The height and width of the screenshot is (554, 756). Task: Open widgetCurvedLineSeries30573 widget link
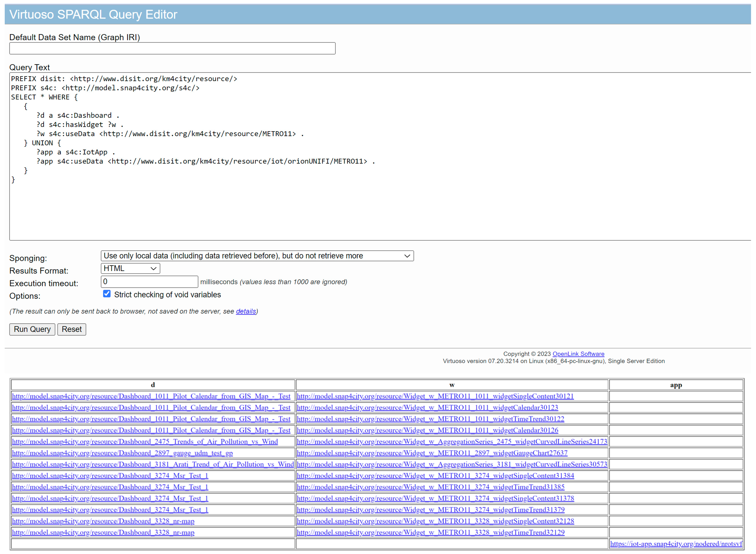(452, 464)
